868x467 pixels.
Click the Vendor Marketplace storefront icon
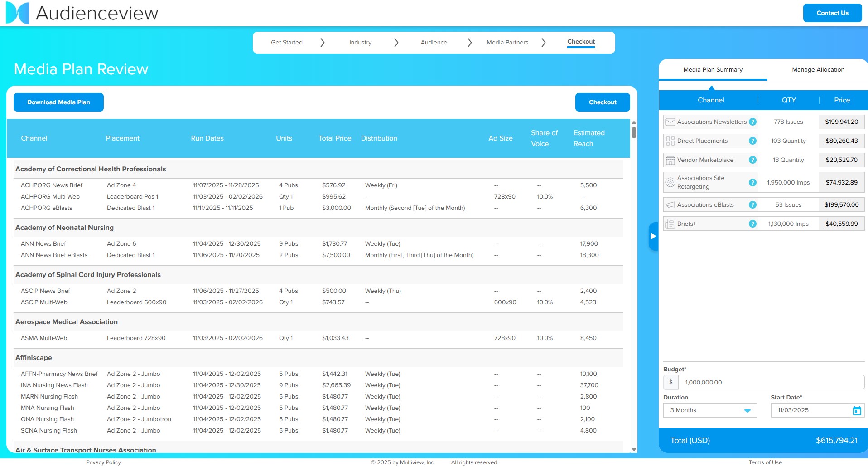pos(670,160)
